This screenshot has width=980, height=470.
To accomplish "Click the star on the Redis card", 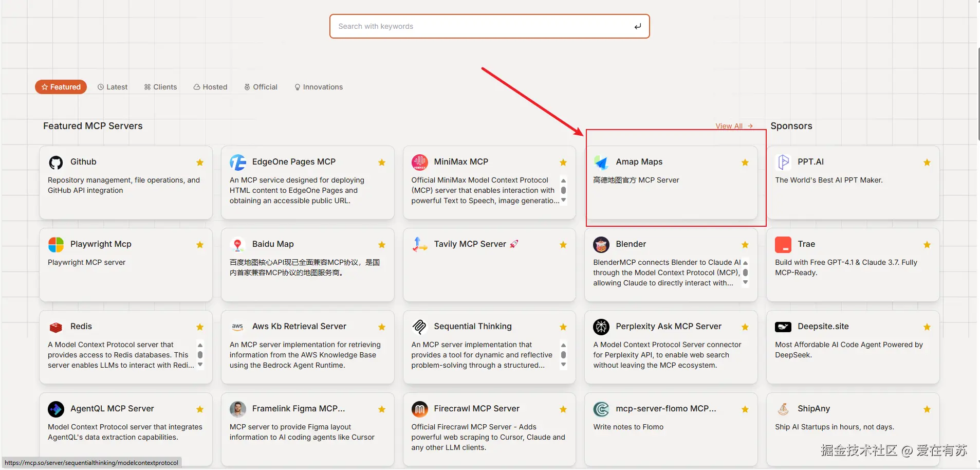I will pyautogui.click(x=200, y=327).
